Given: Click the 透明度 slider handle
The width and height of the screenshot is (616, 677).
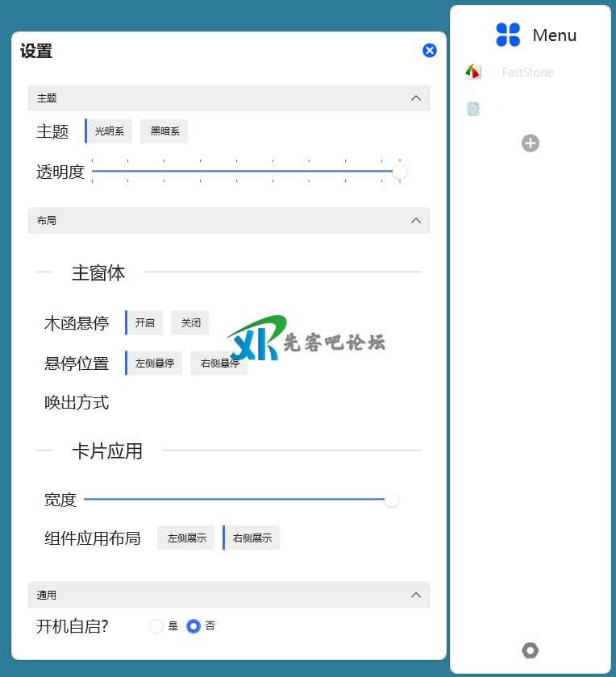Looking at the screenshot, I should (400, 171).
